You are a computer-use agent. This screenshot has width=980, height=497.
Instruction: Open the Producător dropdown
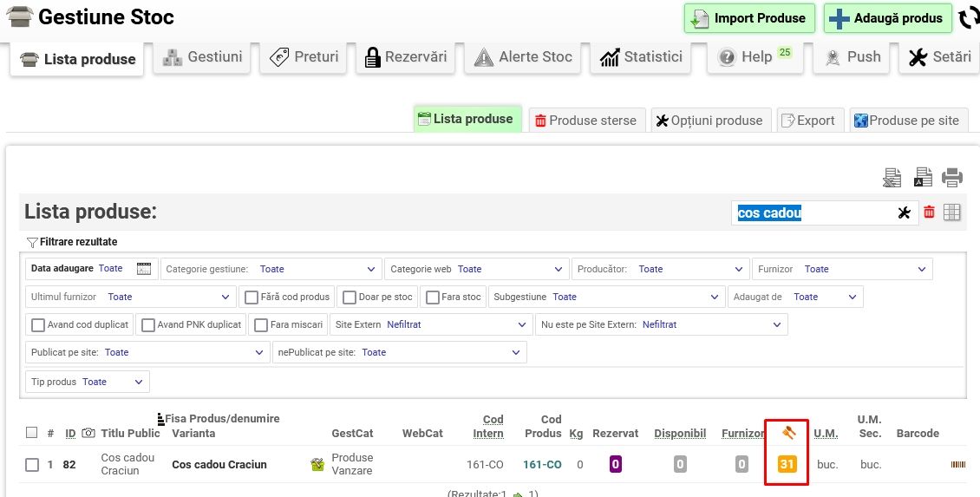[661, 269]
